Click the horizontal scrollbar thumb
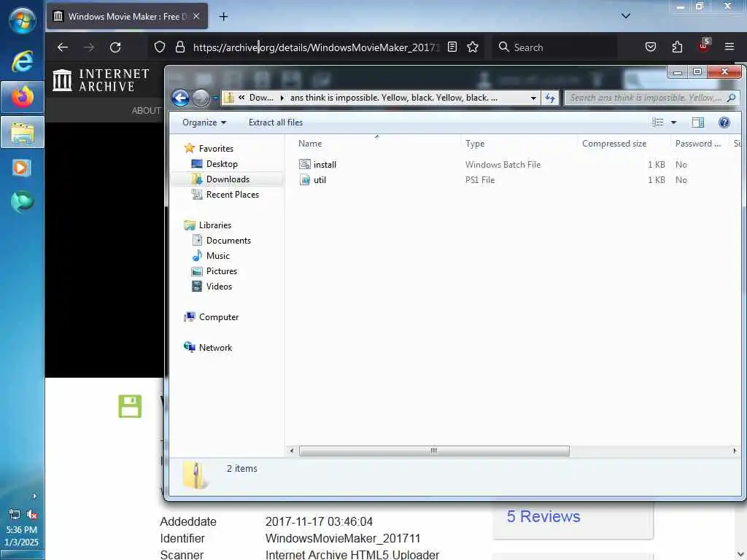 434,451
